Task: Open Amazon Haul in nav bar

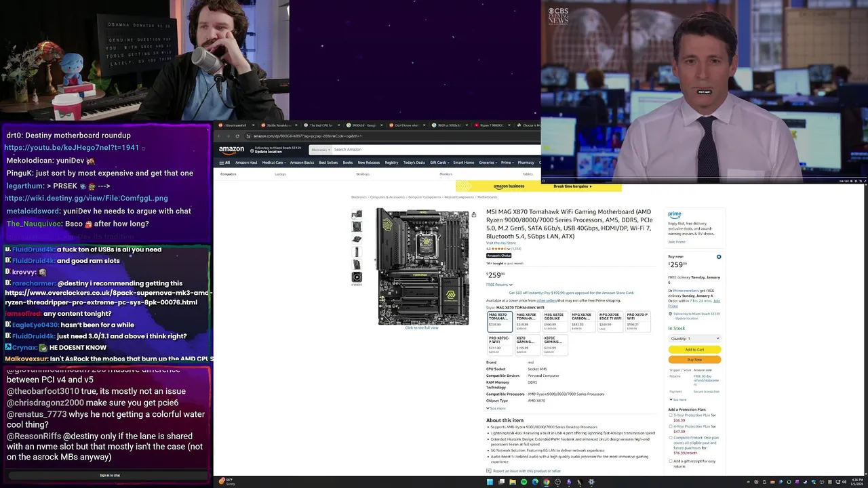Action: 246,163
